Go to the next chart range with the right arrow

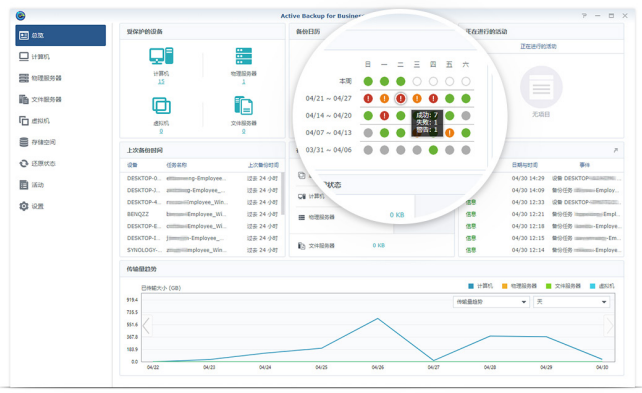tap(610, 326)
